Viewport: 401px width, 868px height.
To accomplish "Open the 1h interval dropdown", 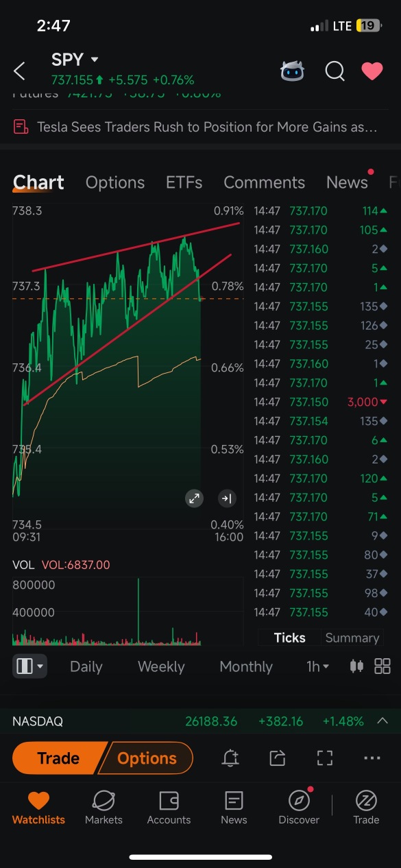I will click(317, 666).
